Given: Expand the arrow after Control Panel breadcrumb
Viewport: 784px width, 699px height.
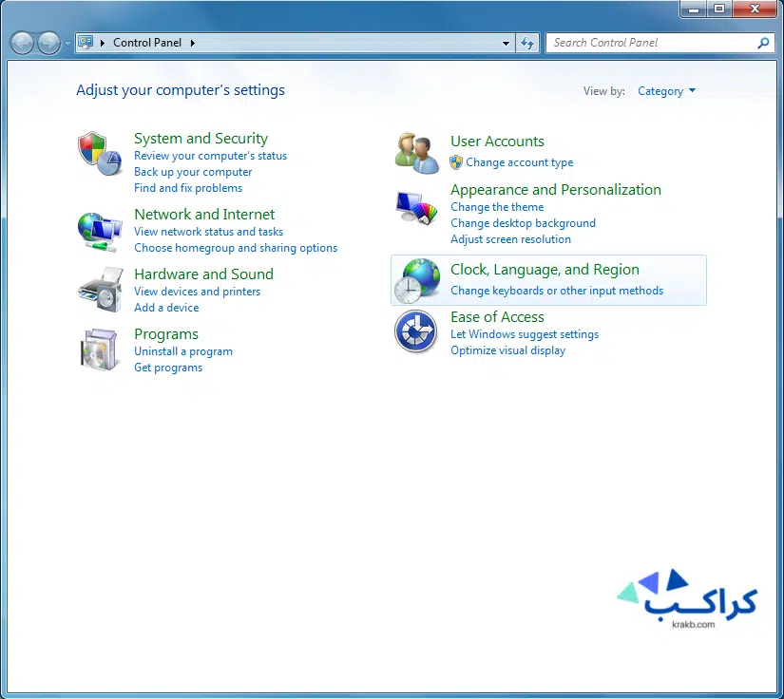Looking at the screenshot, I should 193,43.
